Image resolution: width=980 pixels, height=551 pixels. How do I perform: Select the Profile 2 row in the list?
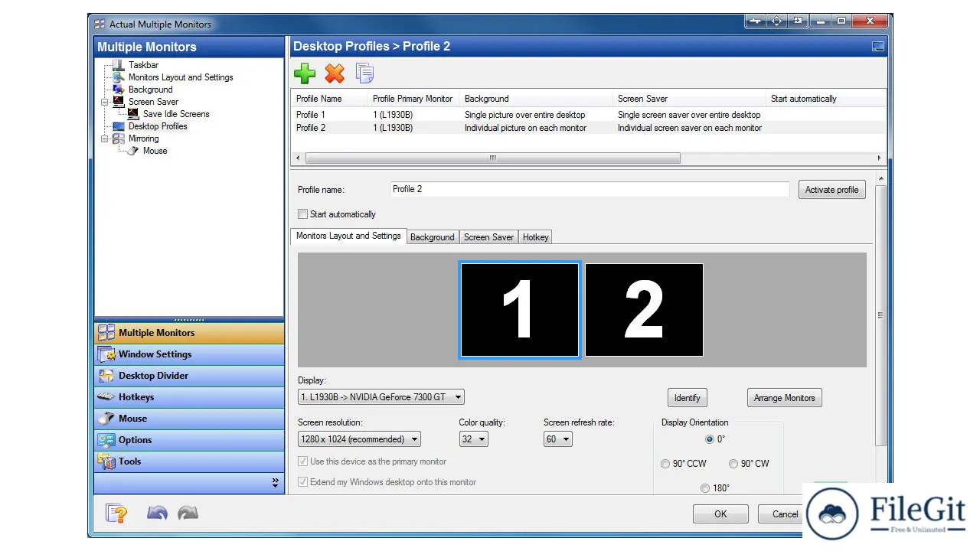588,128
